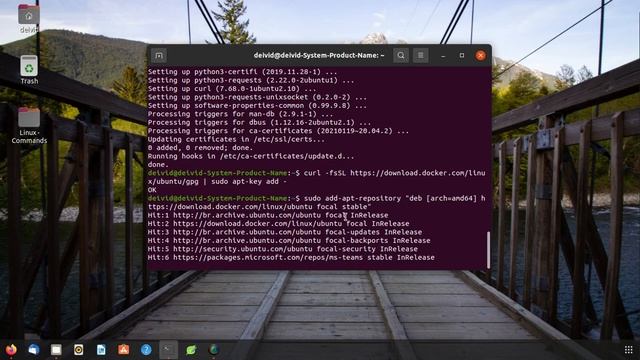
Task: Open the Help icon in the dock
Action: (146, 349)
